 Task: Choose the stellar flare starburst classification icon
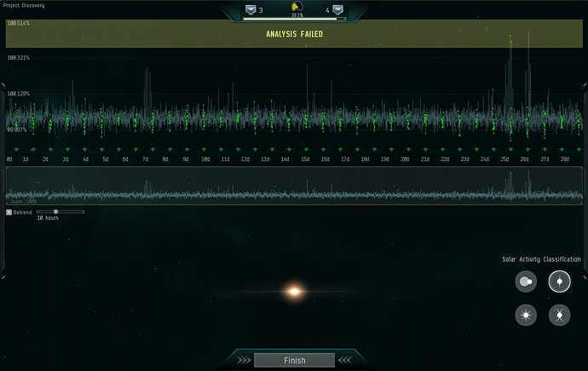tap(526, 315)
